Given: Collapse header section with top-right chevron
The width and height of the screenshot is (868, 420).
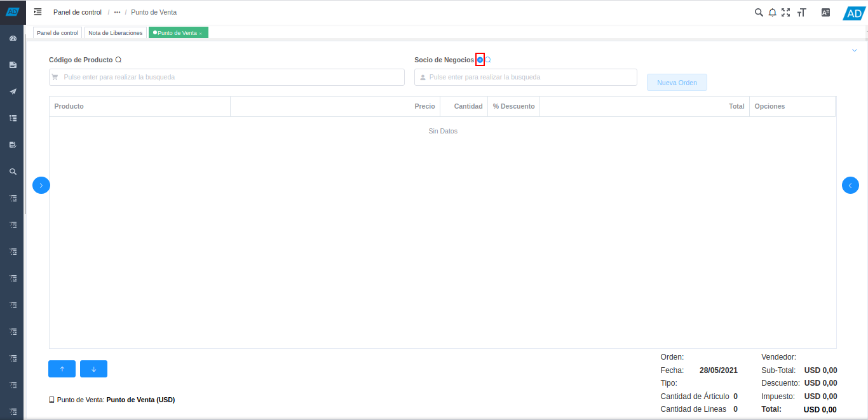Looking at the screenshot, I should (x=854, y=50).
